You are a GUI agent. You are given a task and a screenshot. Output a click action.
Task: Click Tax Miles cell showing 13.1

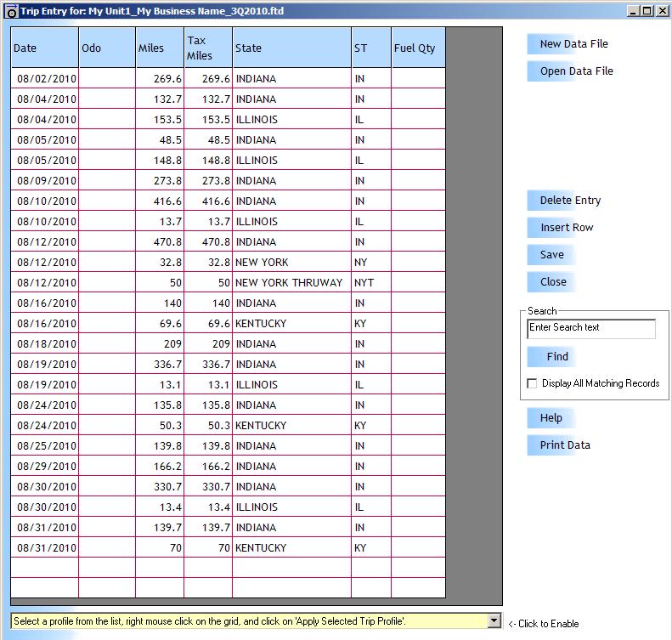click(x=208, y=384)
